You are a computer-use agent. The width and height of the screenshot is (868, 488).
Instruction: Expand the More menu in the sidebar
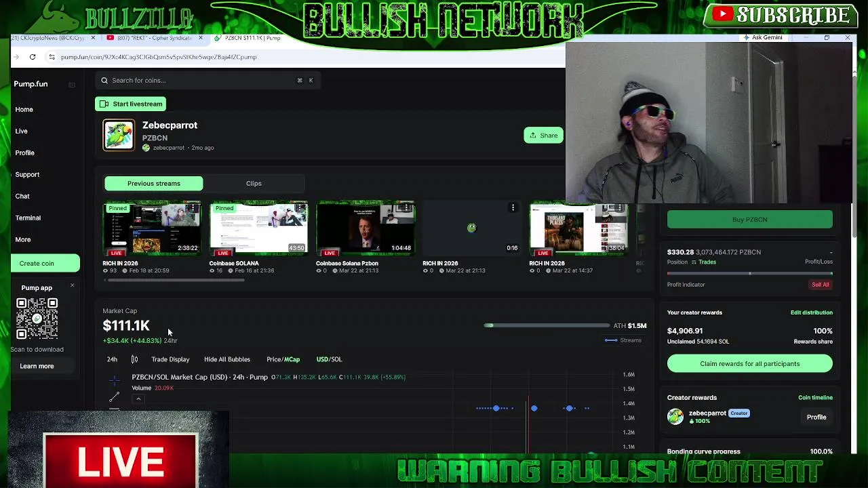pyautogui.click(x=23, y=239)
